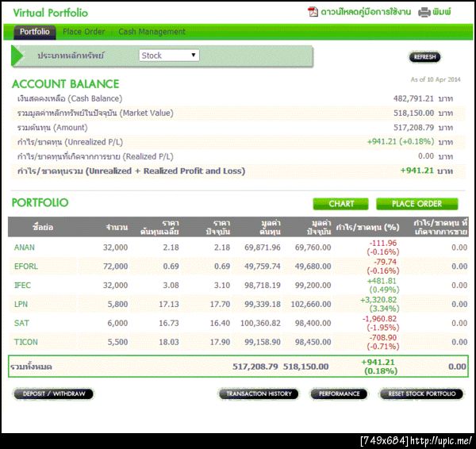Click the cash balance value 482,791.21

413,98
